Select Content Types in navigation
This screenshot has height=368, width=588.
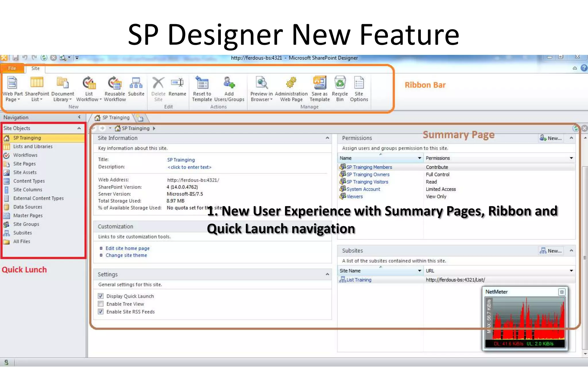pyautogui.click(x=29, y=181)
